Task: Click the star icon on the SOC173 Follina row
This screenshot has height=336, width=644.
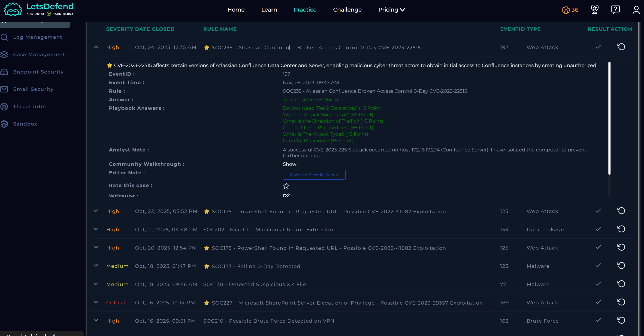Action: click(206, 266)
